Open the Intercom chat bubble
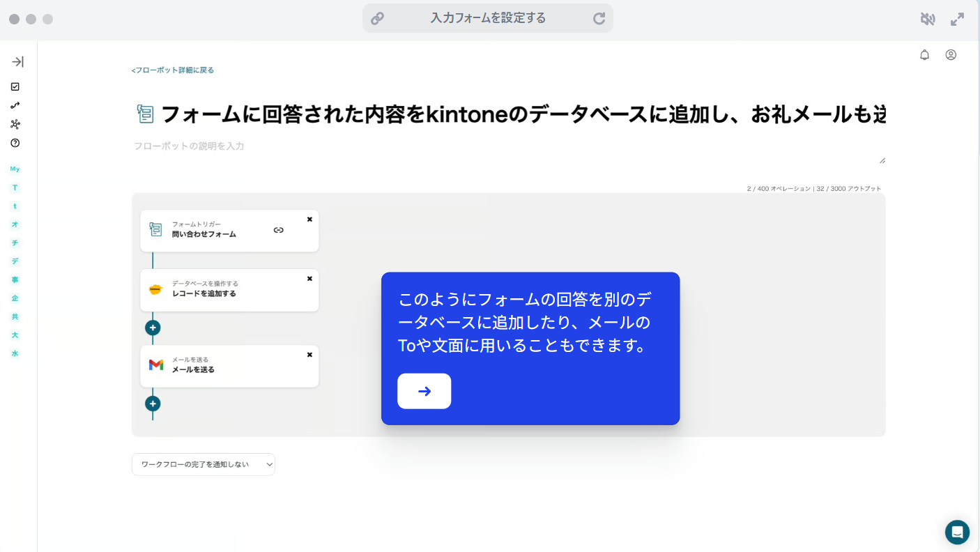This screenshot has width=980, height=552. pyautogui.click(x=957, y=532)
